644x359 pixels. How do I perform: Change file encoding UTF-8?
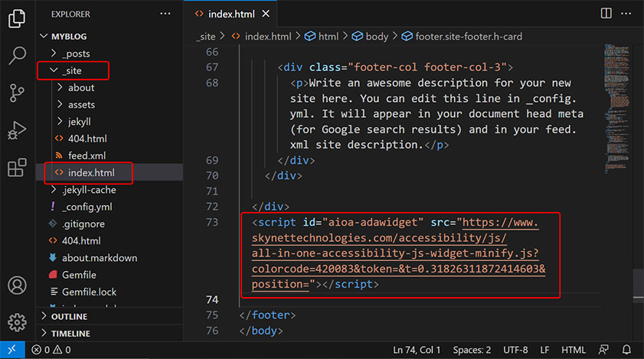click(x=515, y=350)
